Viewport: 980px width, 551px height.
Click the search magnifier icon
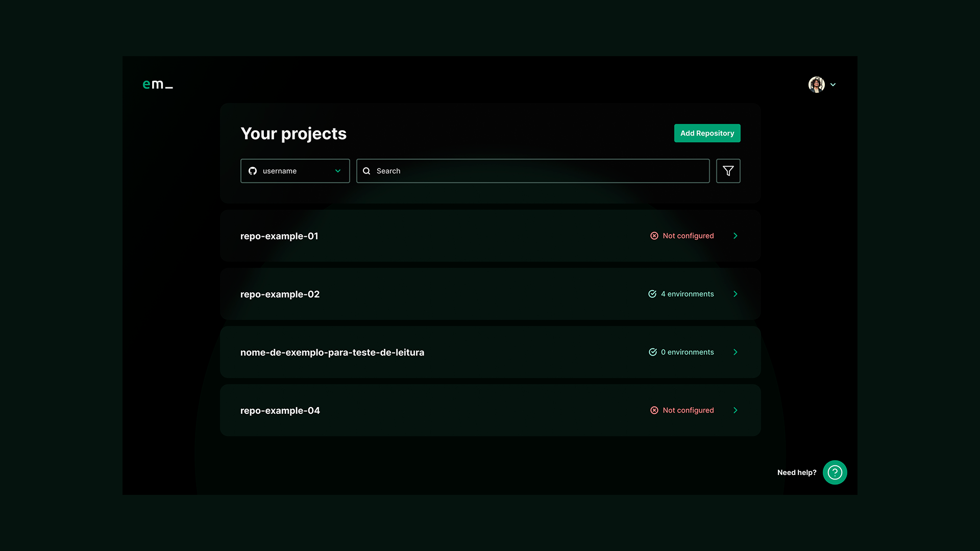[x=366, y=171]
